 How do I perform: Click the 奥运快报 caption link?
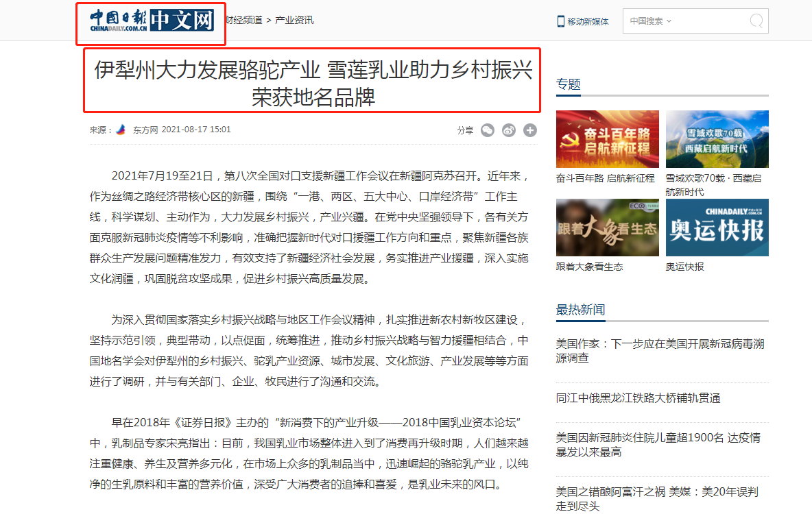(684, 267)
